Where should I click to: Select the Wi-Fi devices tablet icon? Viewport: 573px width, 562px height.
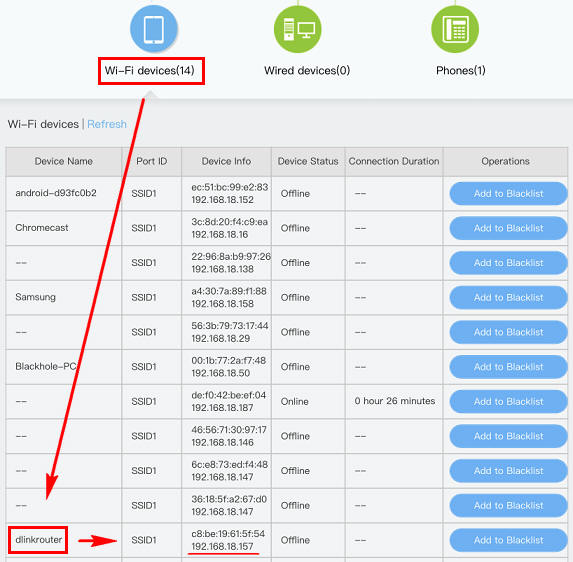tap(154, 29)
